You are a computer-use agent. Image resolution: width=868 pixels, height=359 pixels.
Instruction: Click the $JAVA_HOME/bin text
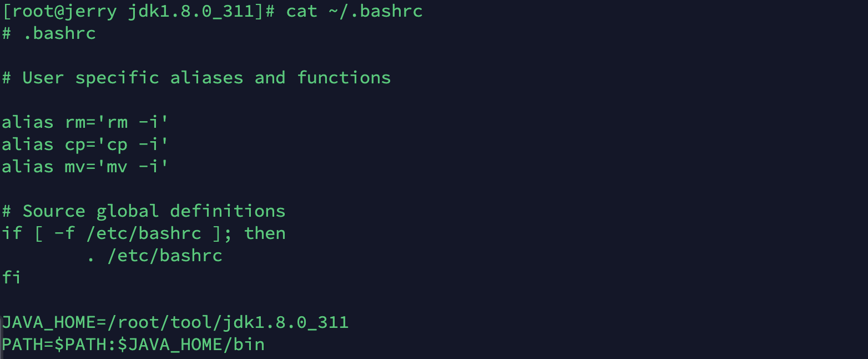(x=191, y=345)
